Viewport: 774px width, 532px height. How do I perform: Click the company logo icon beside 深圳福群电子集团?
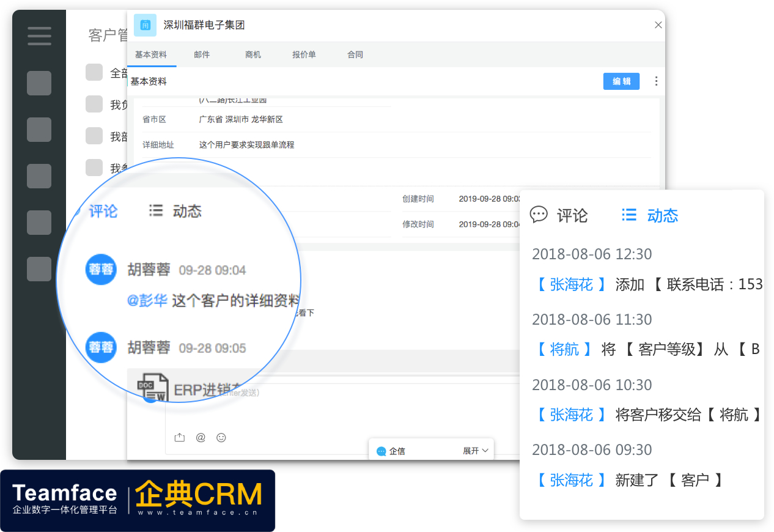(x=145, y=26)
